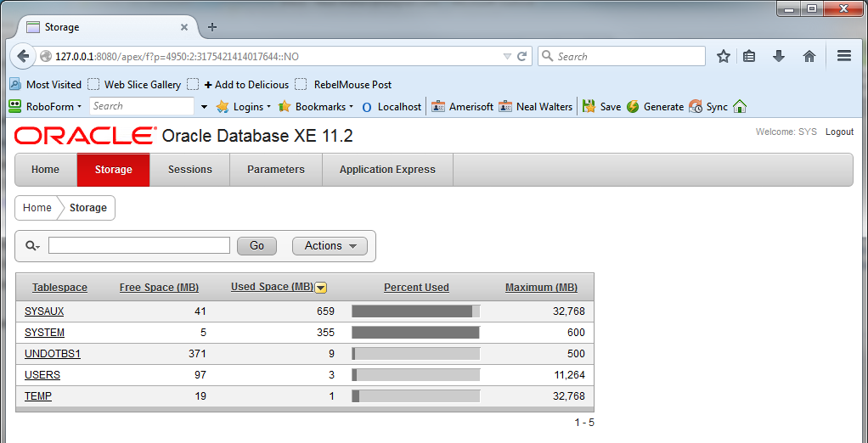Switch to the Home tab
This screenshot has height=443, width=868.
click(x=45, y=170)
